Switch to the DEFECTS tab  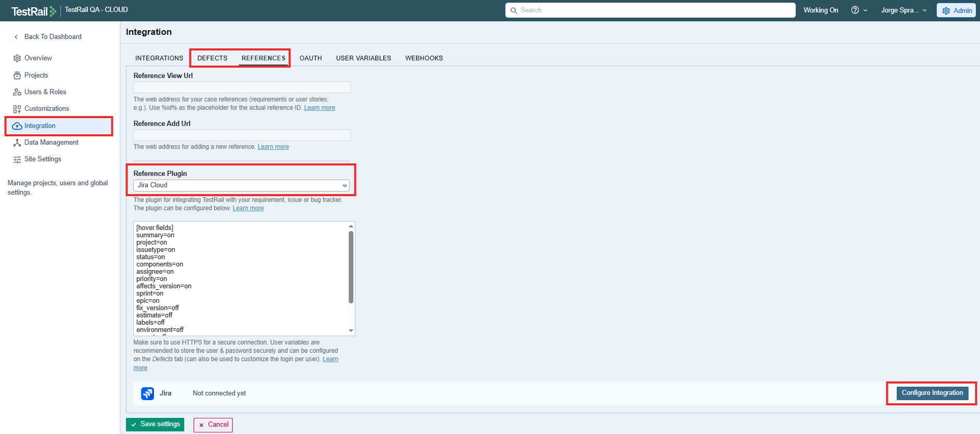coord(212,58)
